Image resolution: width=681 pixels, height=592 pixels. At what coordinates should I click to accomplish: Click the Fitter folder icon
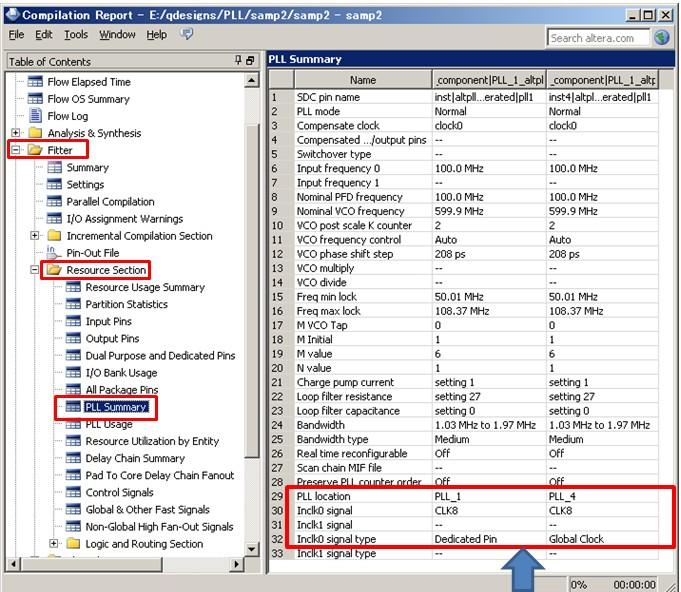(35, 150)
